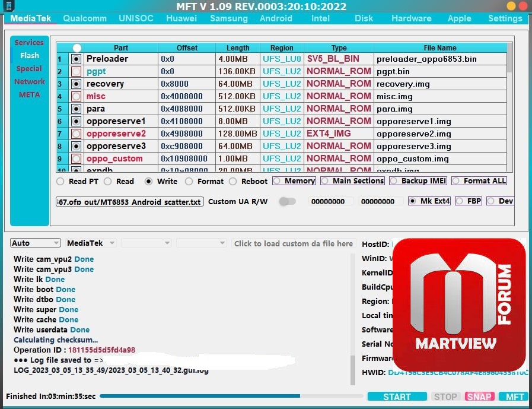The width and height of the screenshot is (532, 409).
Task: Open the Auto mode dropdown
Action: click(x=35, y=243)
